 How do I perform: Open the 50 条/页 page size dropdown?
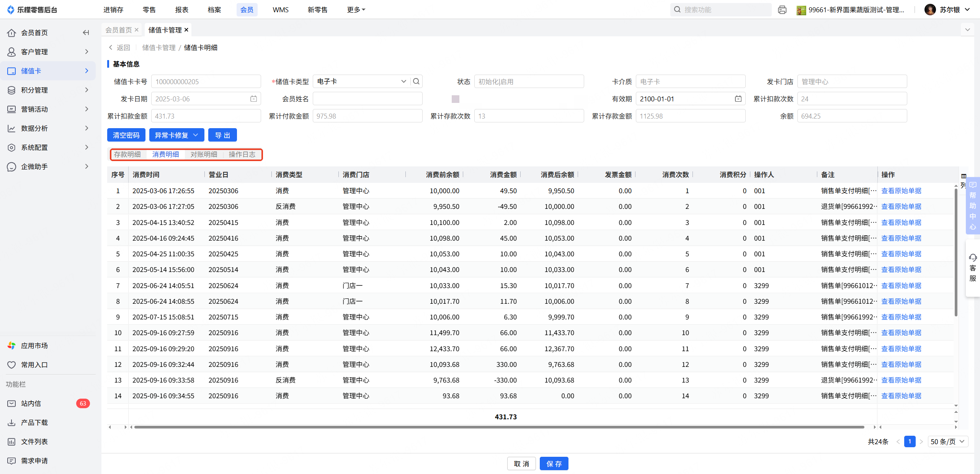[x=947, y=441]
